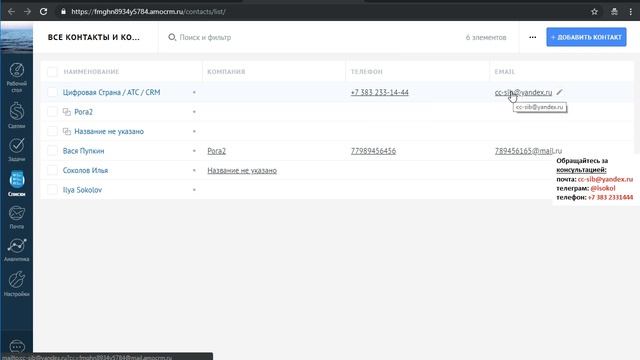The height and width of the screenshot is (360, 640).
Task: Open Рога2 company link in Вася Пупкин row
Action: [x=216, y=151]
